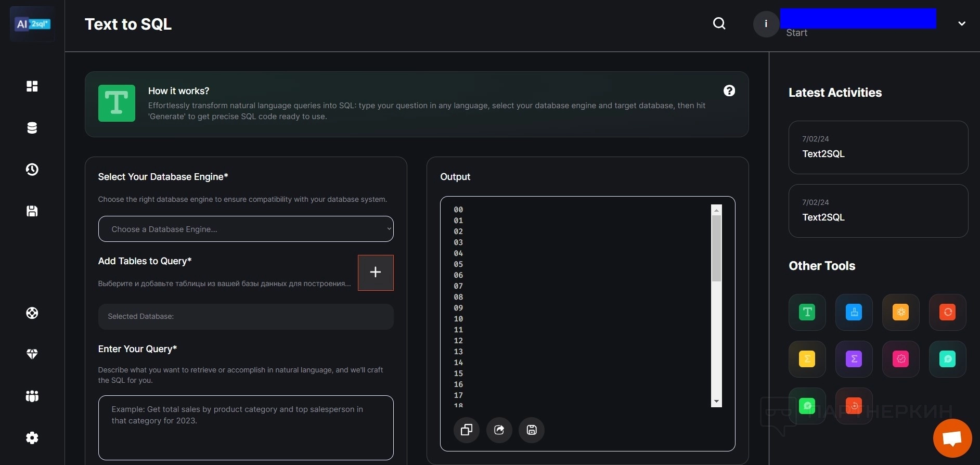The width and height of the screenshot is (980, 465).
Task: Open the teal chat bubble tool in Other Tools
Action: point(948,359)
